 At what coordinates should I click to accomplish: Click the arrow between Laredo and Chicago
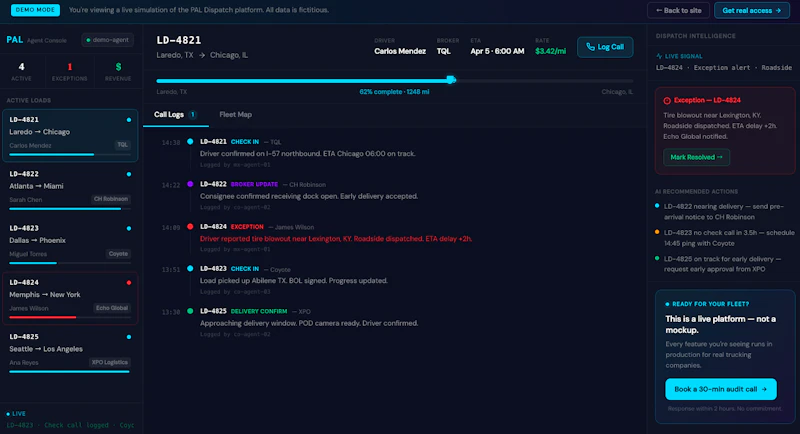(x=202, y=55)
